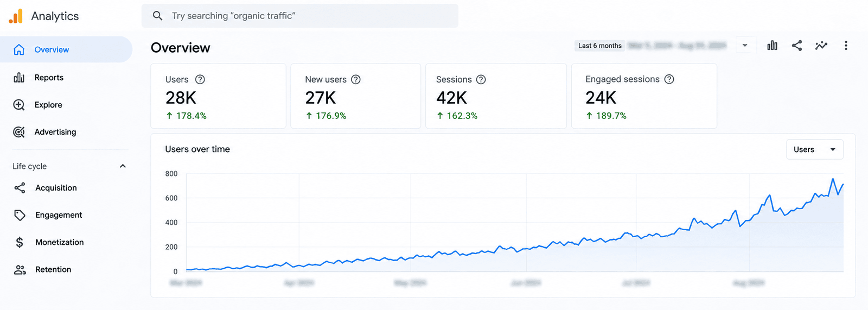Image resolution: width=868 pixels, height=310 pixels.
Task: Open the Overview page in sidebar
Action: pyautogui.click(x=66, y=49)
